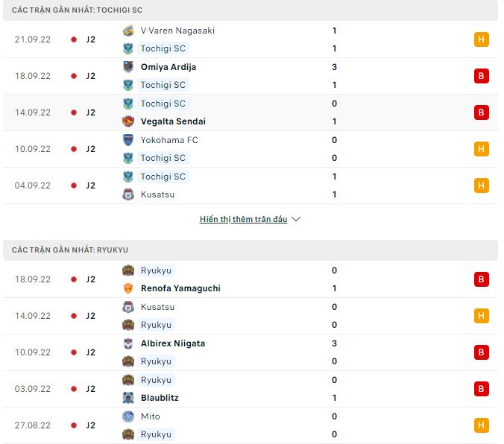Click the Vegalta Sendai team crest
This screenshot has width=504, height=444.
128,121
